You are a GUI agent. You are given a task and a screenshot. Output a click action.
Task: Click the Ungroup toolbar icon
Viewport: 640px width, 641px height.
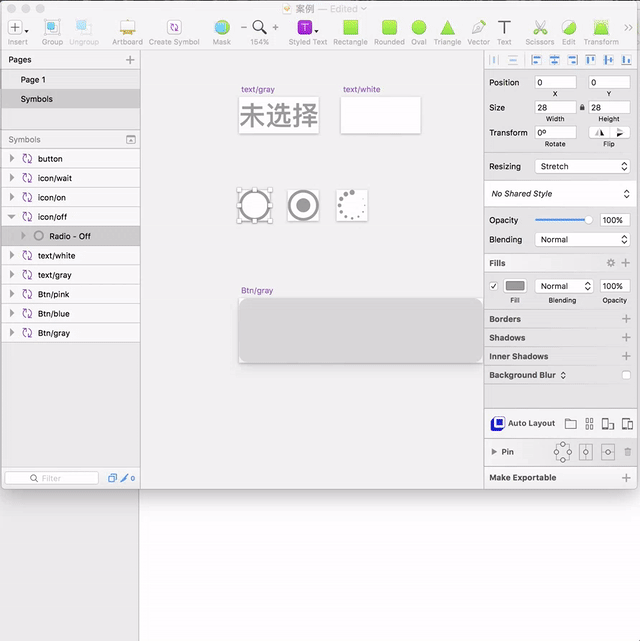click(x=83, y=27)
